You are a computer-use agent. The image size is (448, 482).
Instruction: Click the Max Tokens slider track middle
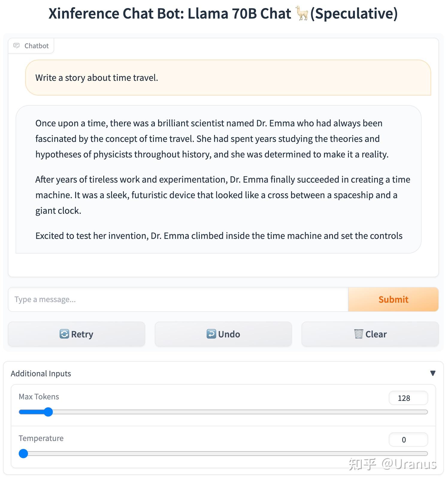[223, 412]
